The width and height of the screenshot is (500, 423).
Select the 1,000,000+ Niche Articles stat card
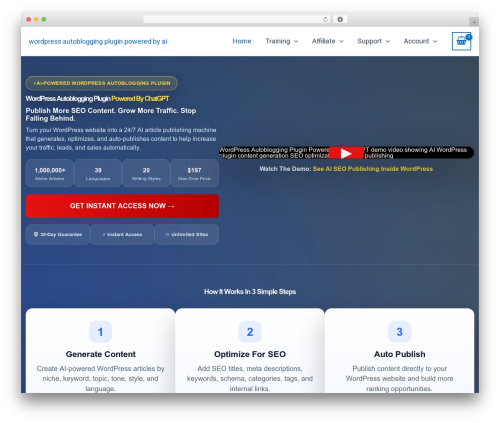50,173
